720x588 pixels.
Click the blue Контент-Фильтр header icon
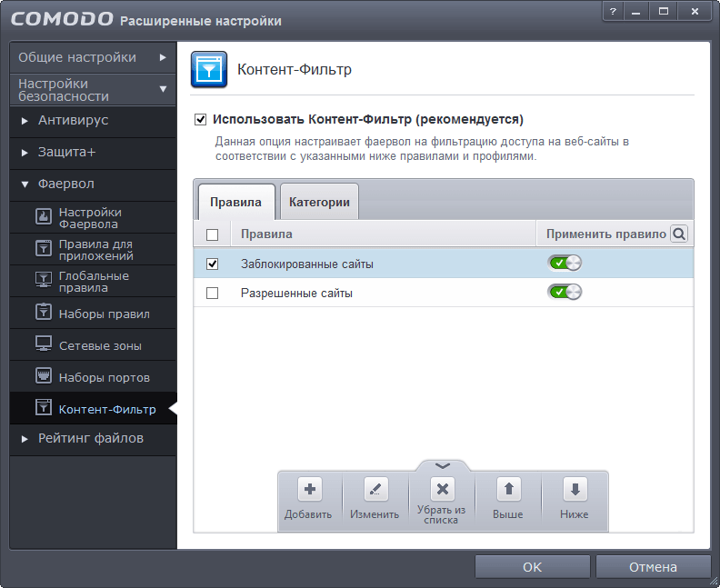[x=209, y=69]
